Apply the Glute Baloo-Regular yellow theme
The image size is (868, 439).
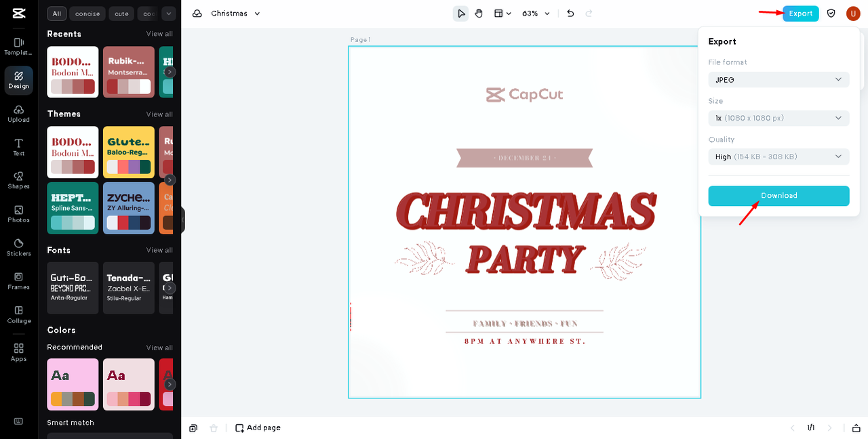[129, 152]
